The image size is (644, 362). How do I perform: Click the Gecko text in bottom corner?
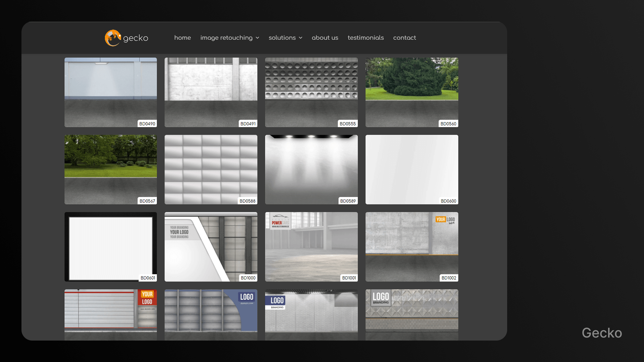pos(602,333)
